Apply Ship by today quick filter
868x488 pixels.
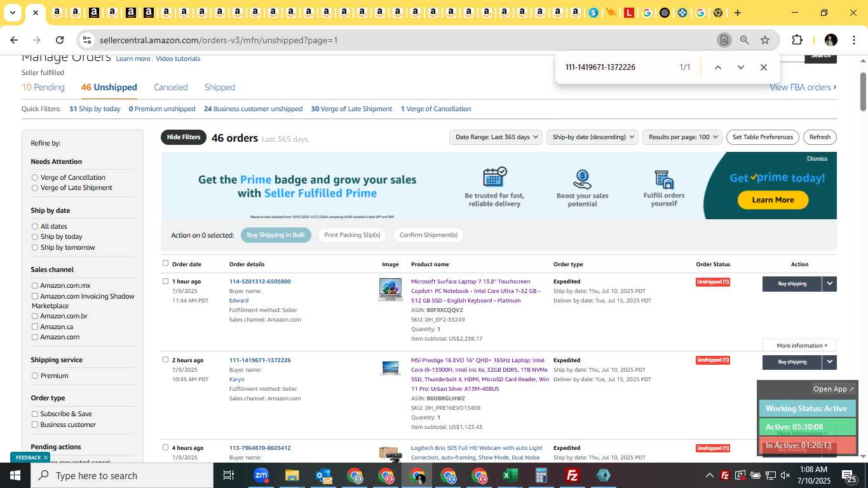[95, 109]
